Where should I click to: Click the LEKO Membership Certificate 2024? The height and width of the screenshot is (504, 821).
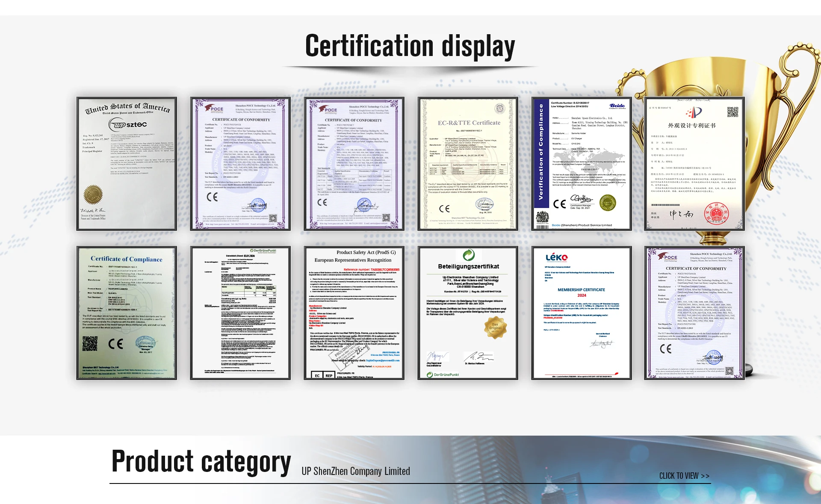[582, 313]
